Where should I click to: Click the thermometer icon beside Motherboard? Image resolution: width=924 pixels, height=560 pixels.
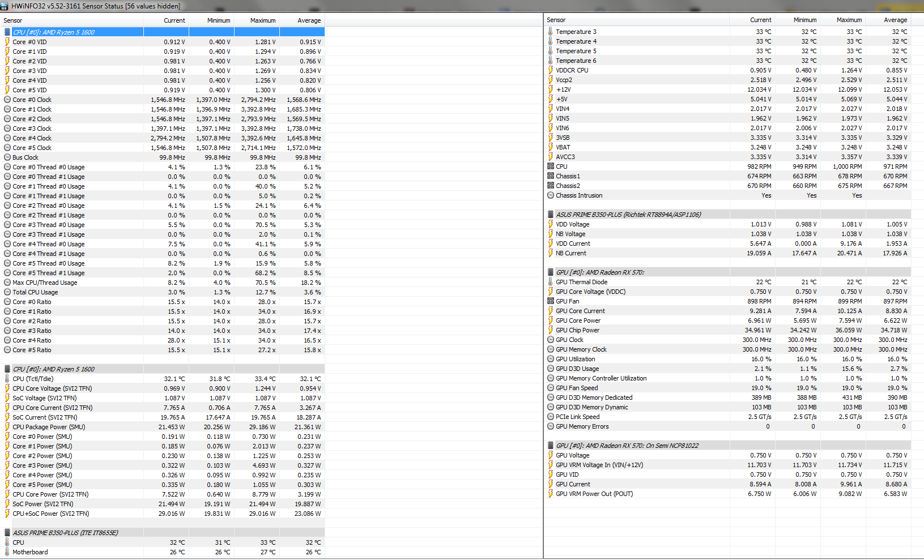point(7,552)
